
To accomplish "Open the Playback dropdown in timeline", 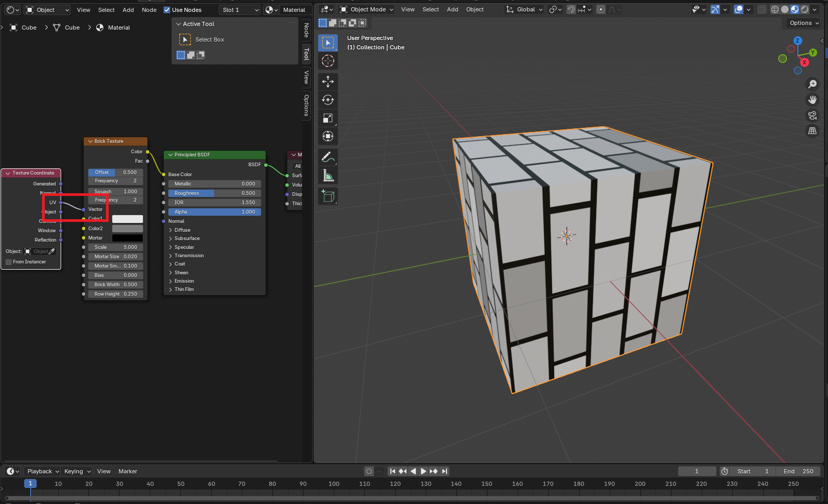I will coord(43,471).
